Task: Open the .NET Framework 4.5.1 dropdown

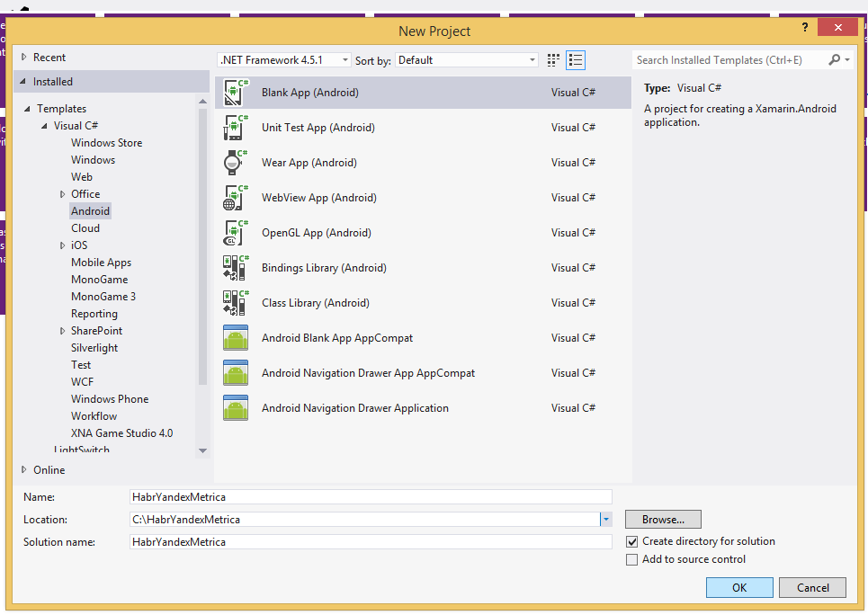Action: [284, 59]
